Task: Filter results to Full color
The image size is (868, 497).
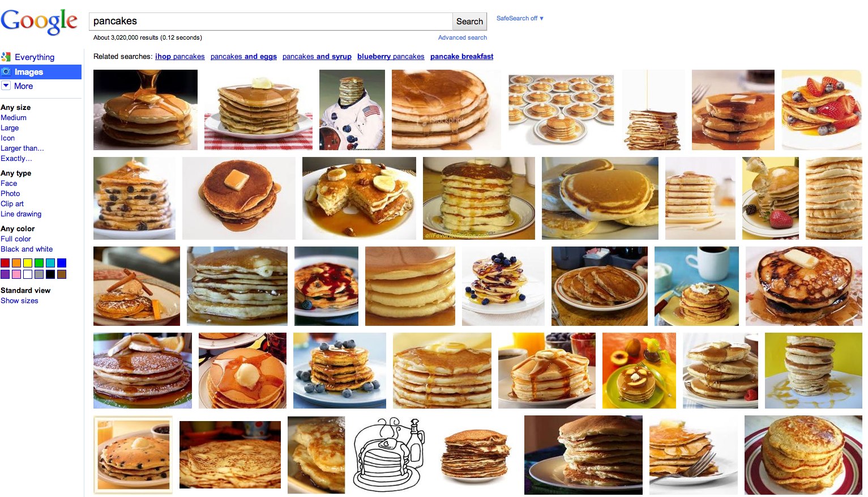Action: (x=16, y=239)
